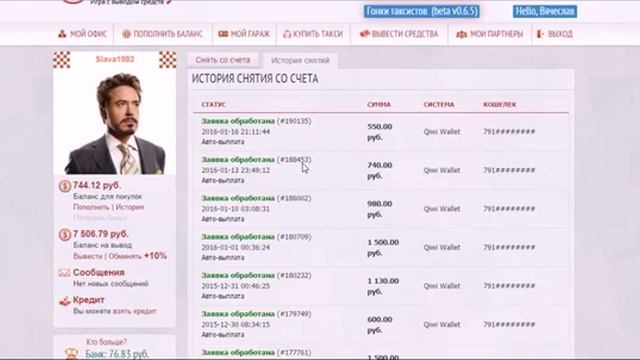The image size is (640, 360).
Task: Go to Мой гараж page
Action: click(244, 34)
